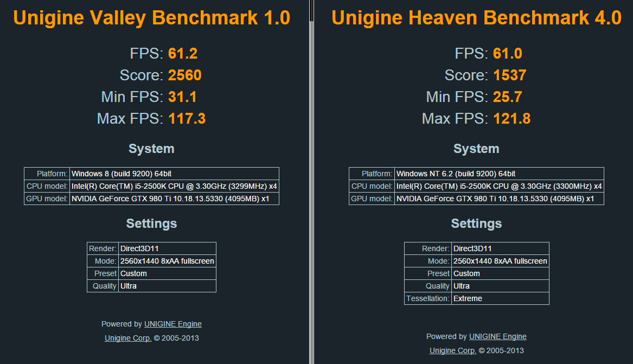Click Valley GPU model GTX 980 Ti cell
Image resolution: width=633 pixels, height=364 pixels.
175,199
